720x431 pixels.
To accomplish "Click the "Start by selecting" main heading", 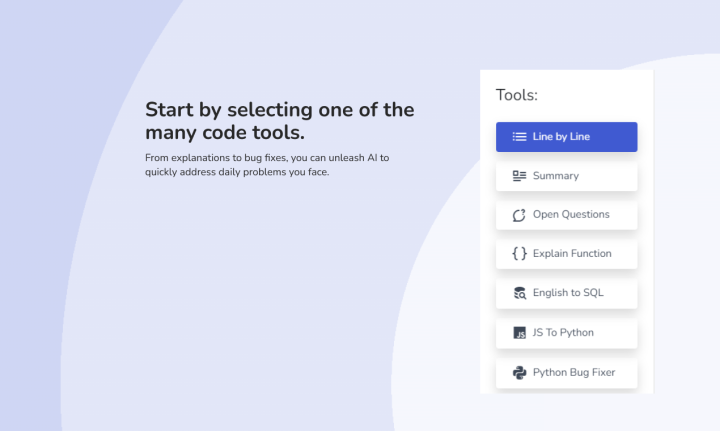I will pos(279,110).
